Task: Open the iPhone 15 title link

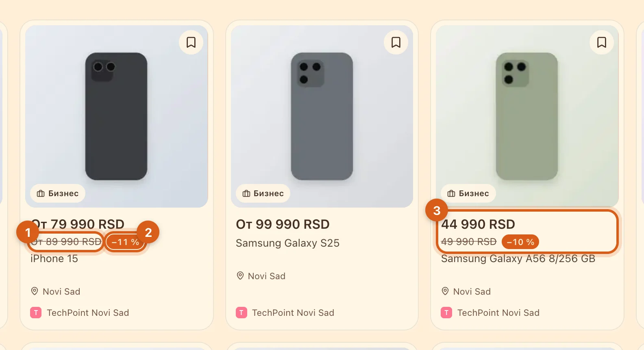Action: [x=54, y=259]
